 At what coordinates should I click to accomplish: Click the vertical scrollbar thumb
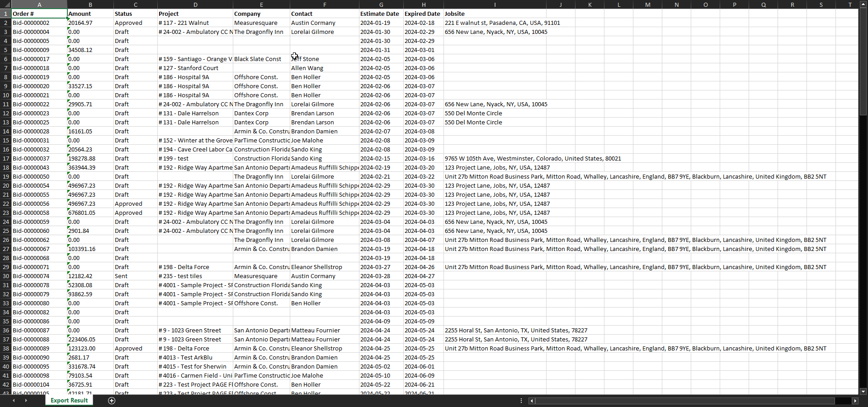tap(863, 62)
